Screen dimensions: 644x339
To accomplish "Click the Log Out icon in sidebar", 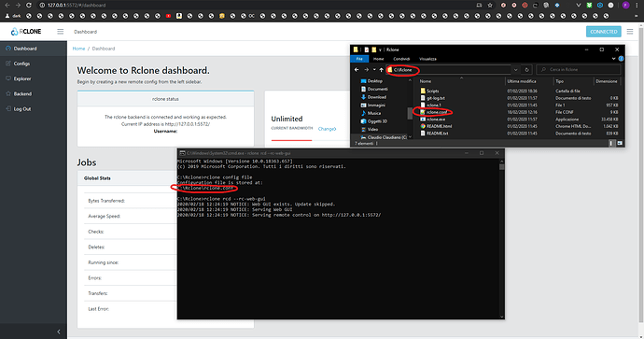I will click(x=8, y=109).
